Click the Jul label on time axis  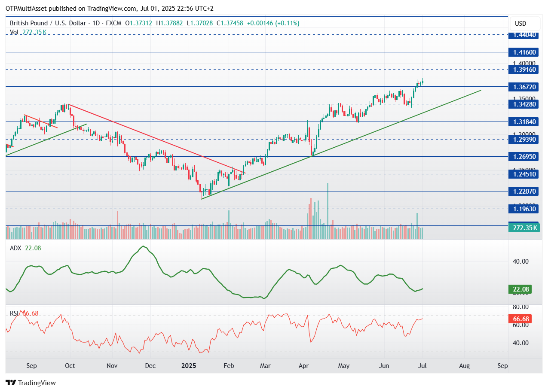coord(422,366)
